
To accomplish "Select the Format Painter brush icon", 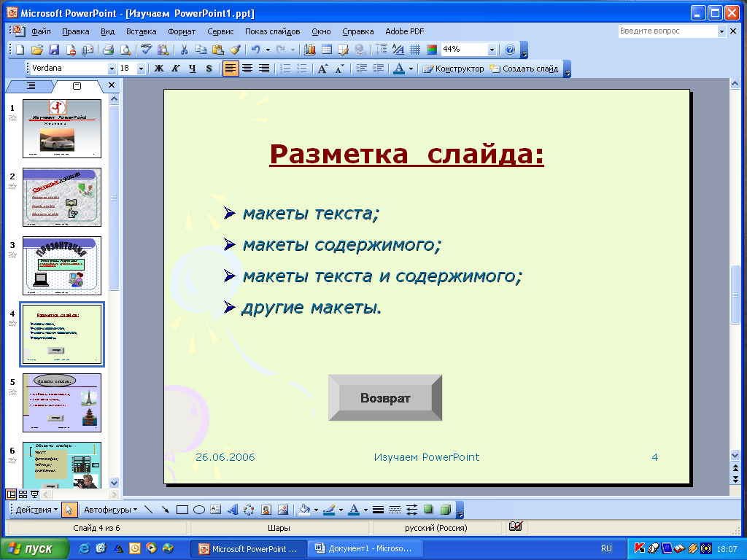I will (x=234, y=50).
